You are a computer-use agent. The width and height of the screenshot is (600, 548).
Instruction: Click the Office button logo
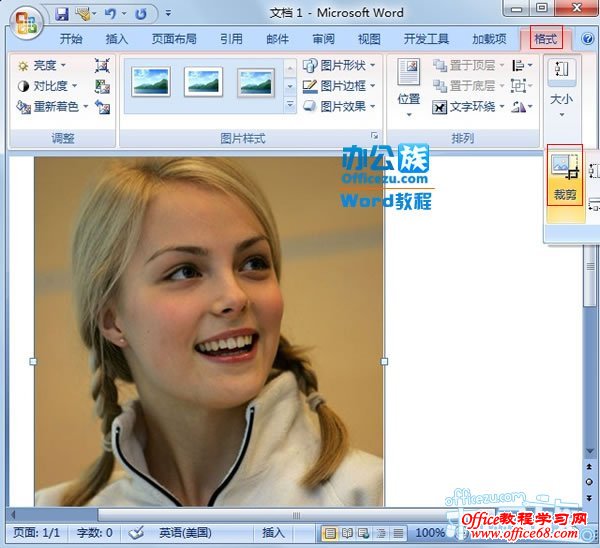[x=25, y=21]
